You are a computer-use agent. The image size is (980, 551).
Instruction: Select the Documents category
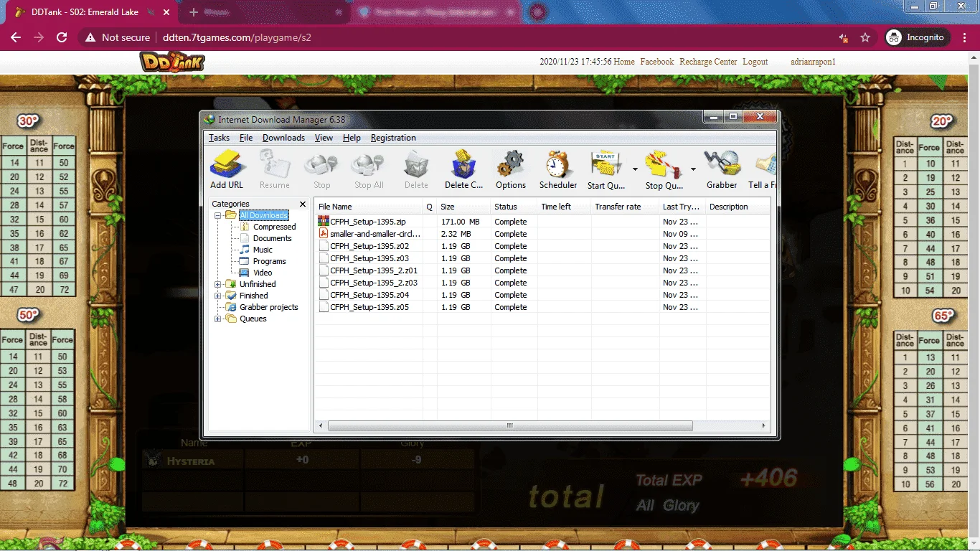click(272, 238)
